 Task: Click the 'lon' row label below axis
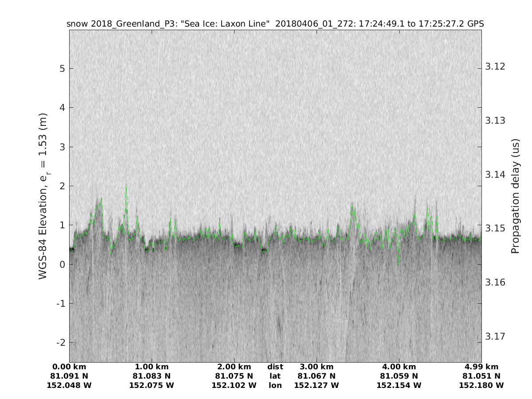275,386
